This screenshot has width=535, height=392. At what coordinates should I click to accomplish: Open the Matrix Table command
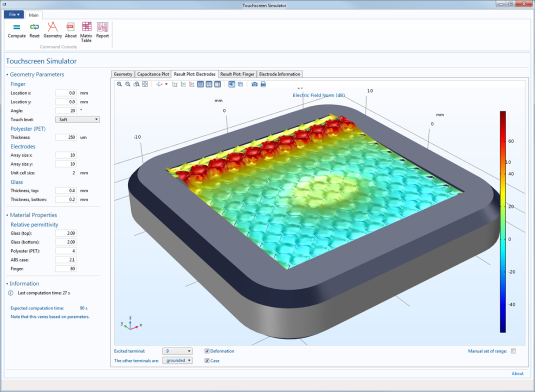pyautogui.click(x=86, y=32)
